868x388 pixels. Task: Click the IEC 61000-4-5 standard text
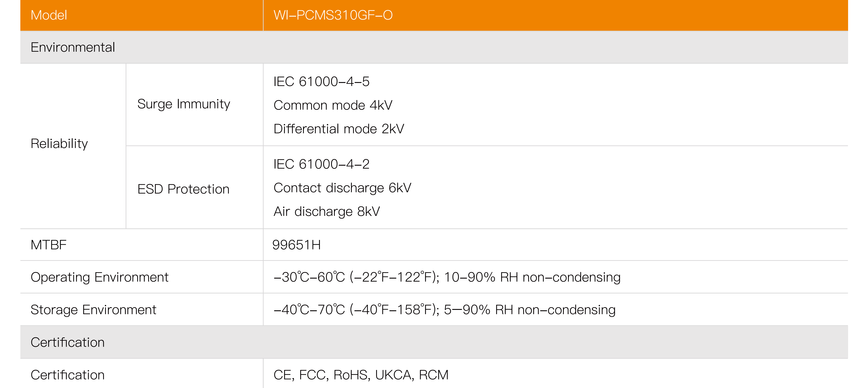321,82
